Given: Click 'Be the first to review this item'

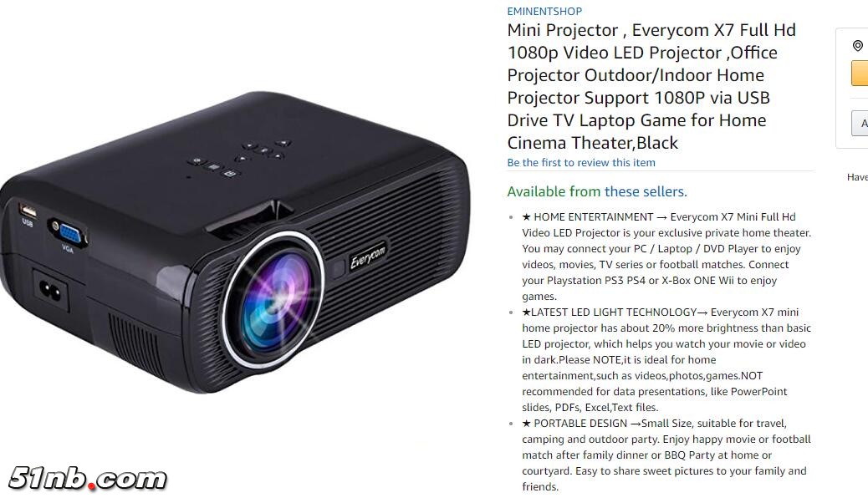Looking at the screenshot, I should pos(580,163).
